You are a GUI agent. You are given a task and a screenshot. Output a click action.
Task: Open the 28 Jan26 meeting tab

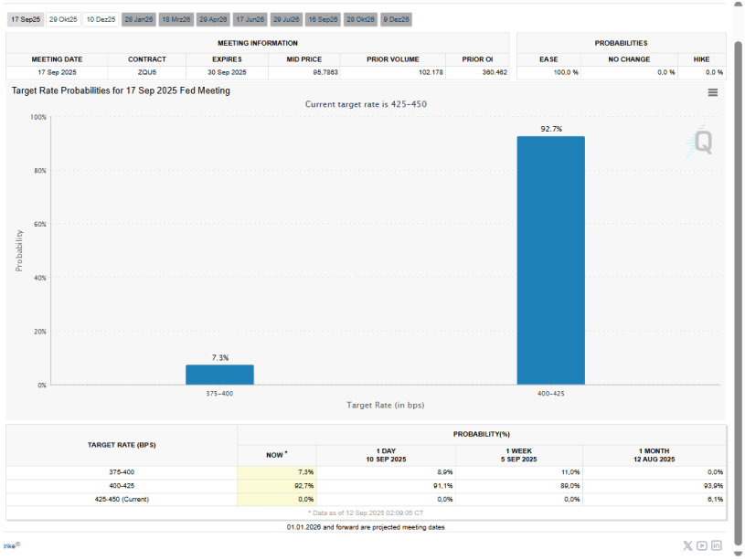point(138,18)
